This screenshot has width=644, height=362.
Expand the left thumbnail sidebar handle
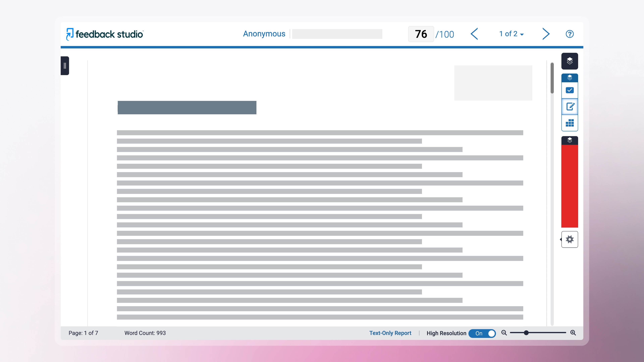65,66
